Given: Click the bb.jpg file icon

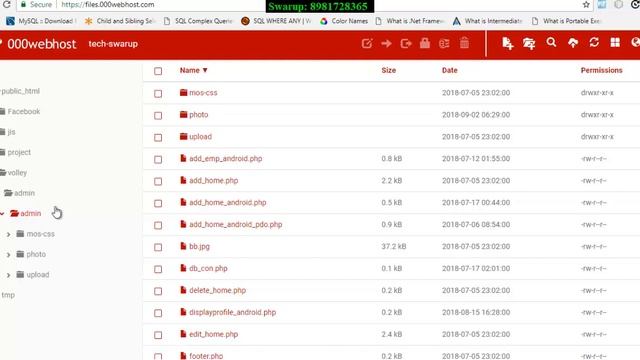Looking at the screenshot, I should (183, 246).
